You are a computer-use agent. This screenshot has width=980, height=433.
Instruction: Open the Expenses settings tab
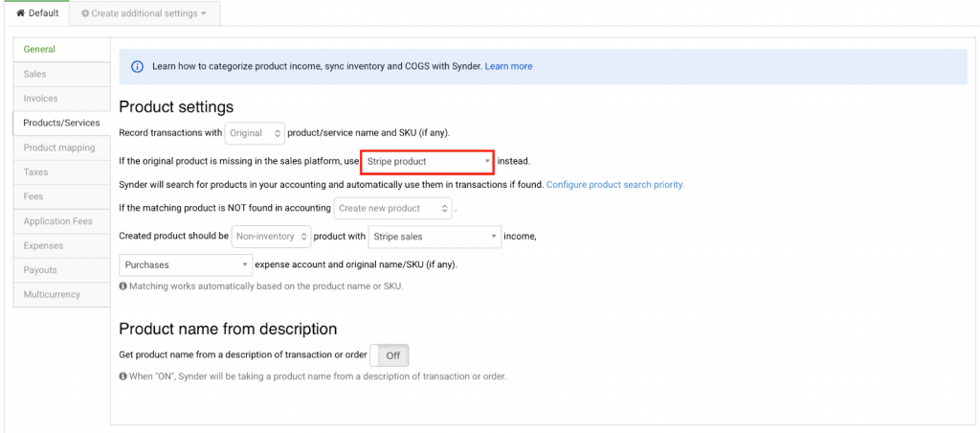tap(61, 245)
